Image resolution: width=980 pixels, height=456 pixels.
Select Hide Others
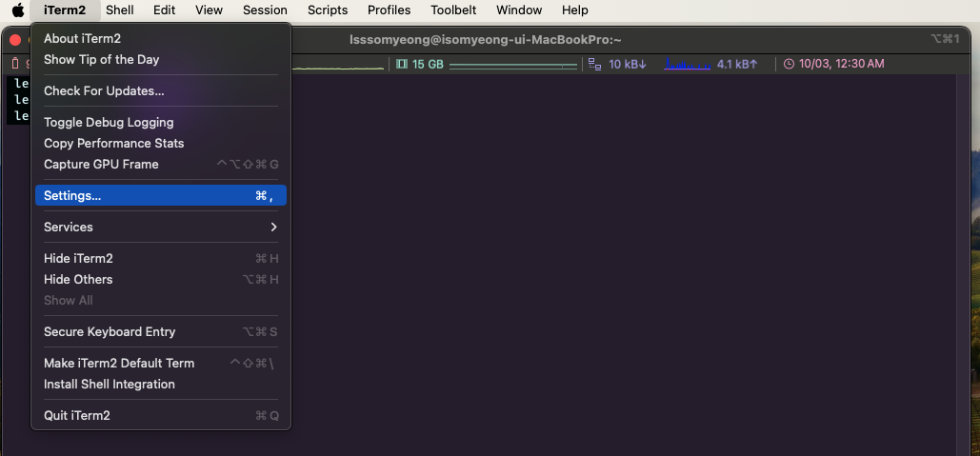(161, 279)
